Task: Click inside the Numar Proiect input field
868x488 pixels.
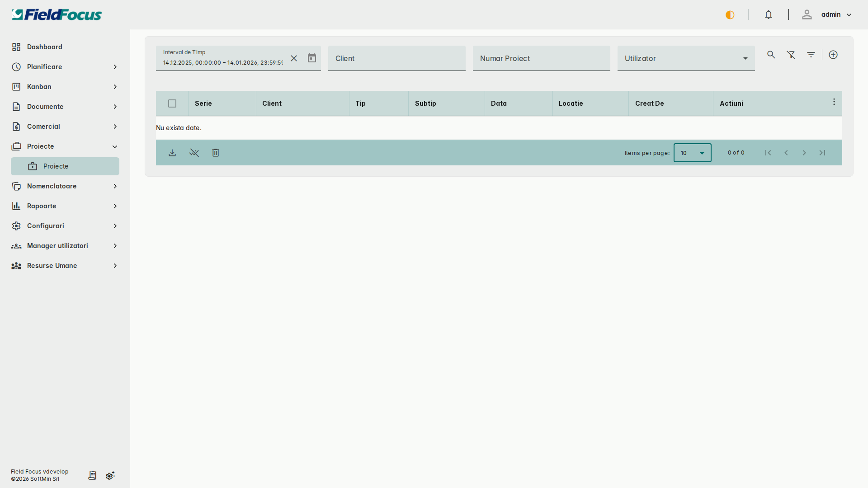Action: [541, 58]
